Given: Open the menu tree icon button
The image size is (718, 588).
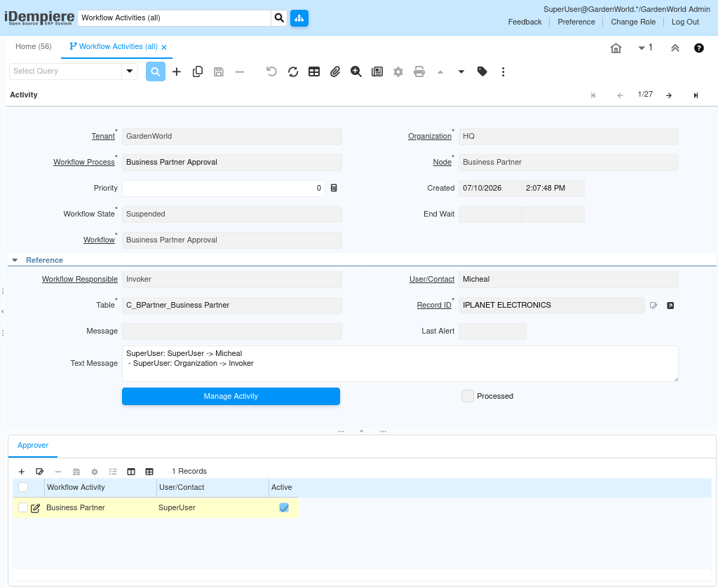Looking at the screenshot, I should (299, 18).
